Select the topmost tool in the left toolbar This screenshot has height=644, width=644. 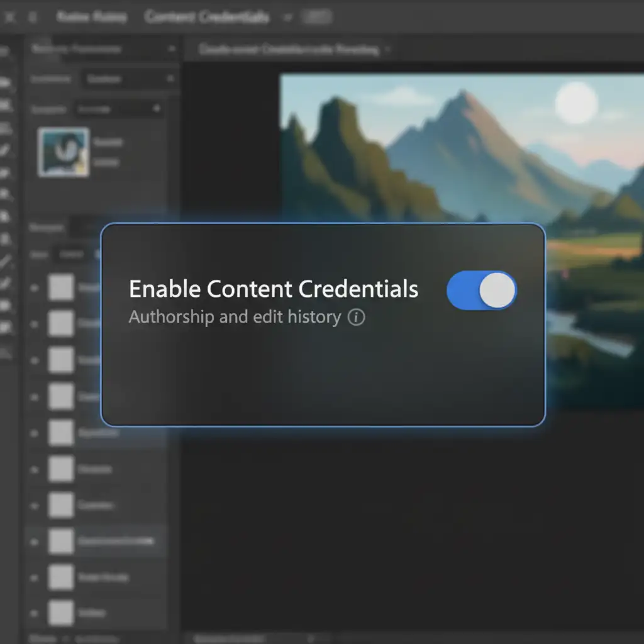[6, 82]
